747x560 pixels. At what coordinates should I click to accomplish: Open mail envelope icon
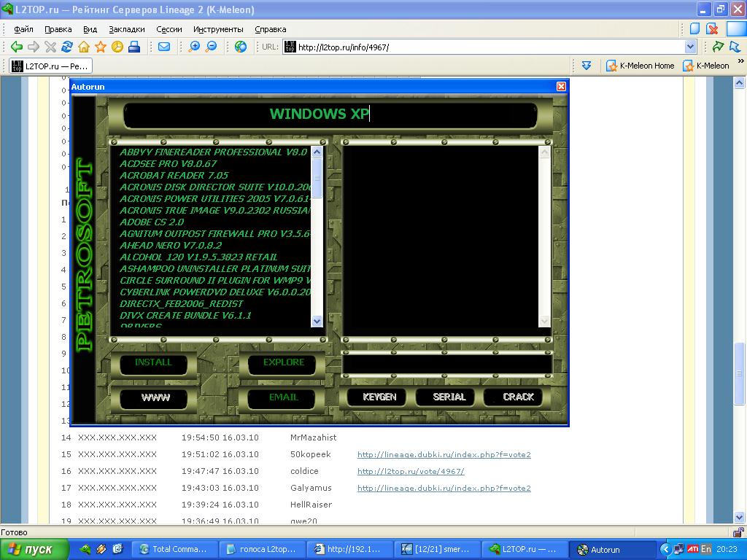tap(164, 47)
